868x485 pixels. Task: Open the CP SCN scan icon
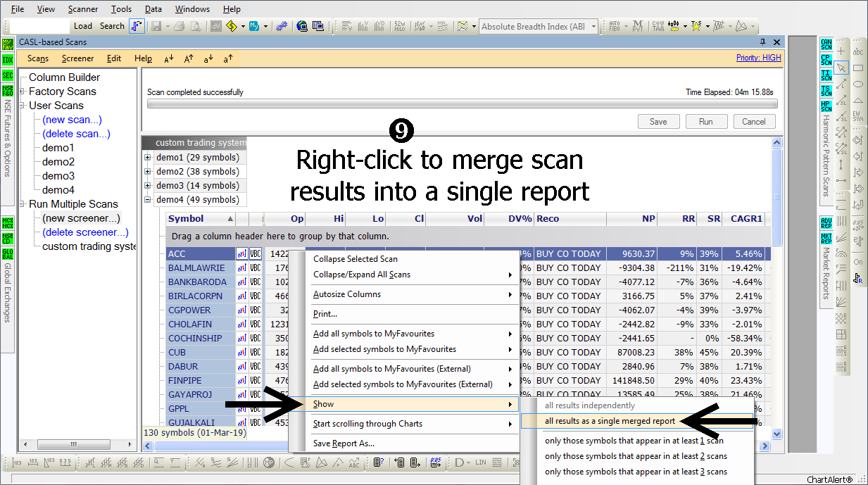pyautogui.click(x=826, y=59)
